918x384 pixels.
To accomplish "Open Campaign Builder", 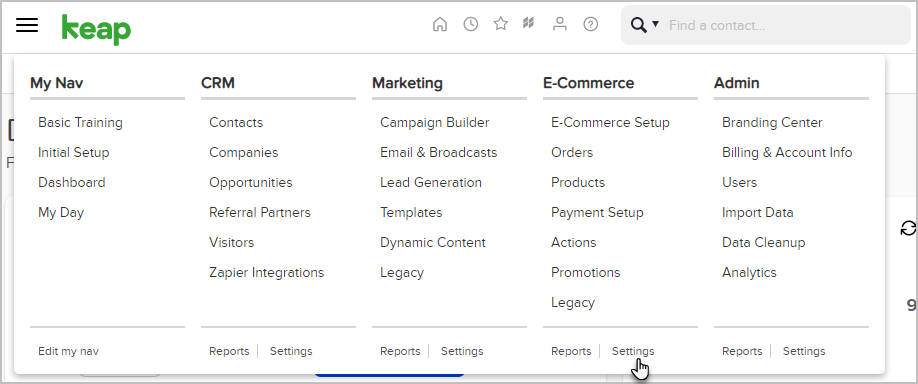I will tap(434, 122).
